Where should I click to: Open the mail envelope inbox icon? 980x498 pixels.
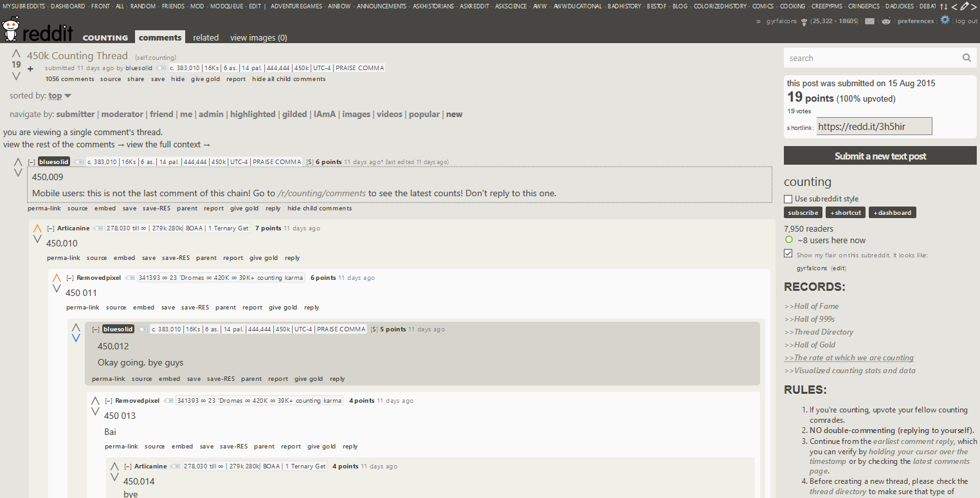(x=869, y=21)
